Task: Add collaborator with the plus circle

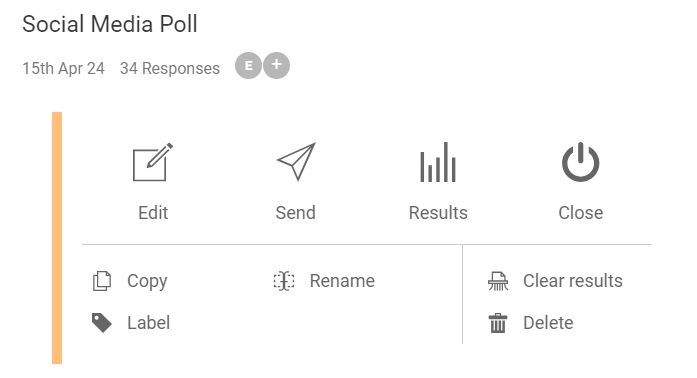Action: pyautogui.click(x=276, y=65)
